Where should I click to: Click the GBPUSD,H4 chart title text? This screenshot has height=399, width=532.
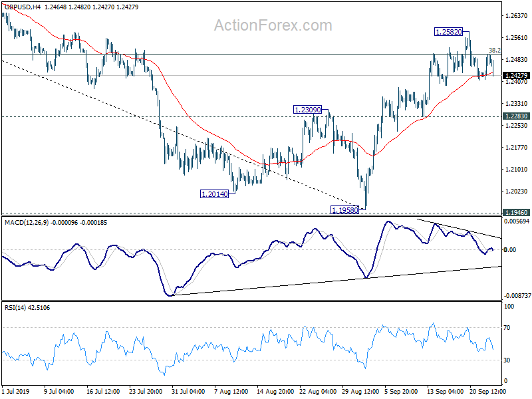tap(23, 7)
